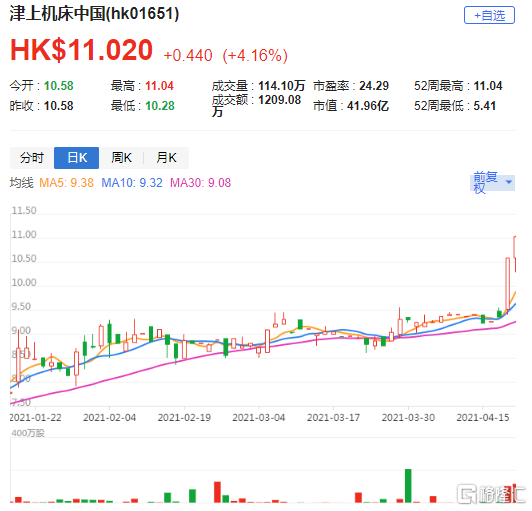Click the 成交量 value 114.10万

pyautogui.click(x=282, y=86)
